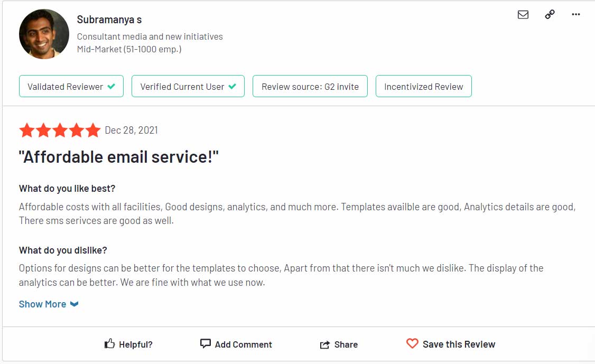Open the "Affordable email service!" review title

tap(119, 157)
